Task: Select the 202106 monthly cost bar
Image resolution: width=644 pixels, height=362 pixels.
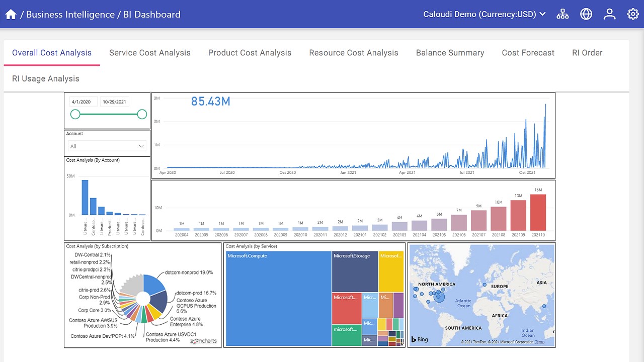Action: pos(459,223)
